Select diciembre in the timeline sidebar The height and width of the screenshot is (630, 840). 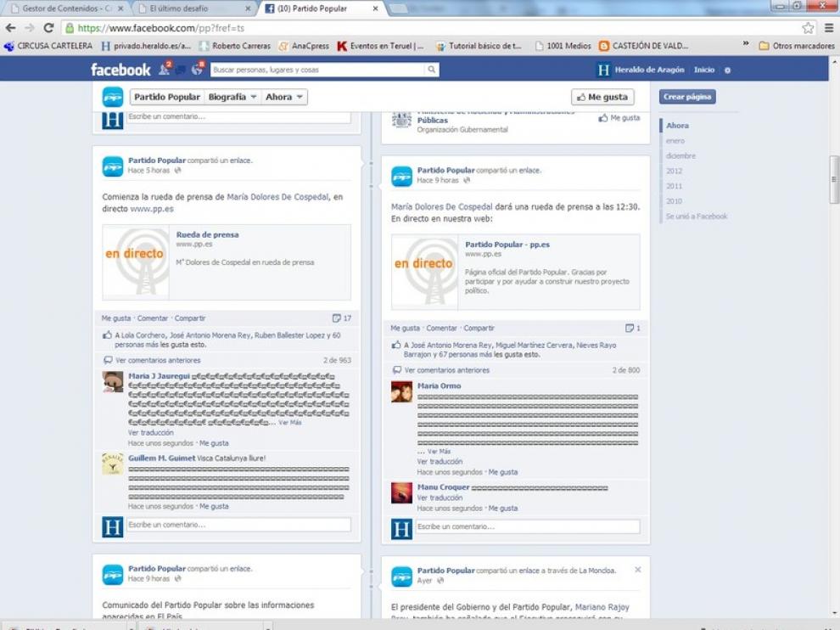(x=680, y=156)
